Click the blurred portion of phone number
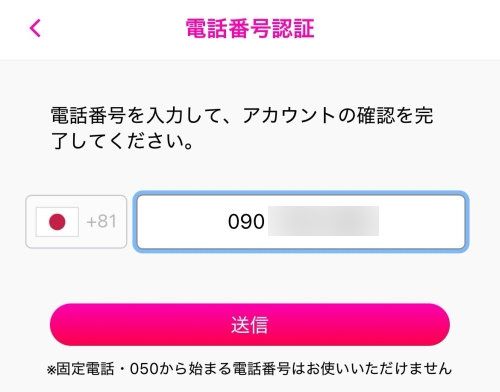This screenshot has width=500, height=392. point(323,221)
